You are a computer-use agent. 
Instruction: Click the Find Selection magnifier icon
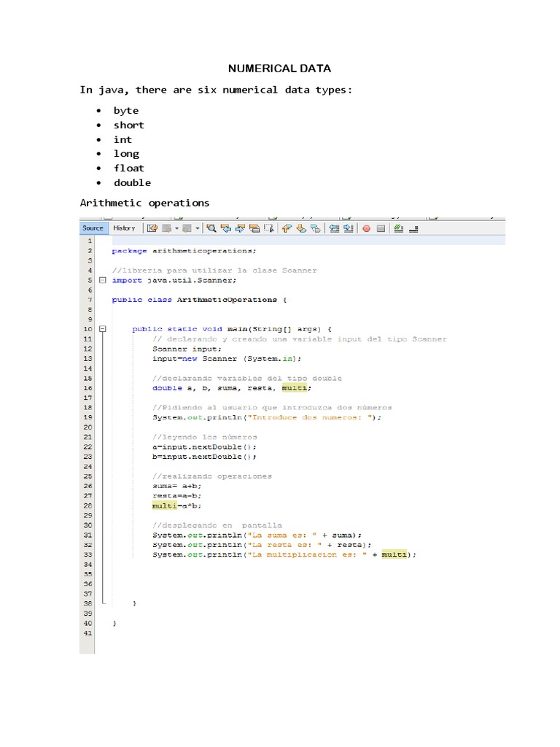[x=211, y=228]
